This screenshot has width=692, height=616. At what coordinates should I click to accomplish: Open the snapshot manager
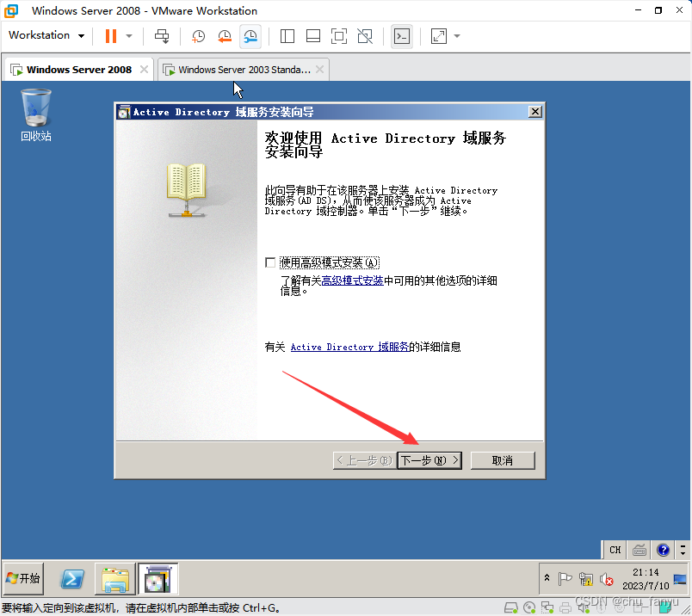(x=250, y=36)
